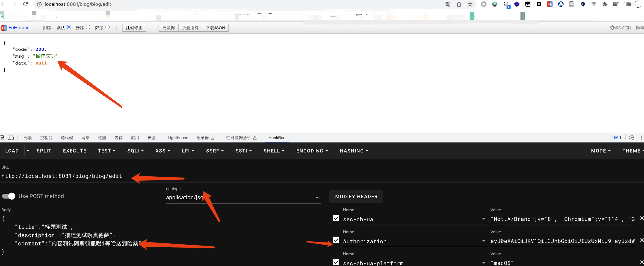Expand the enctype application/json dropdown
Image resolution: width=644 pixels, height=266 pixels.
[317, 198]
